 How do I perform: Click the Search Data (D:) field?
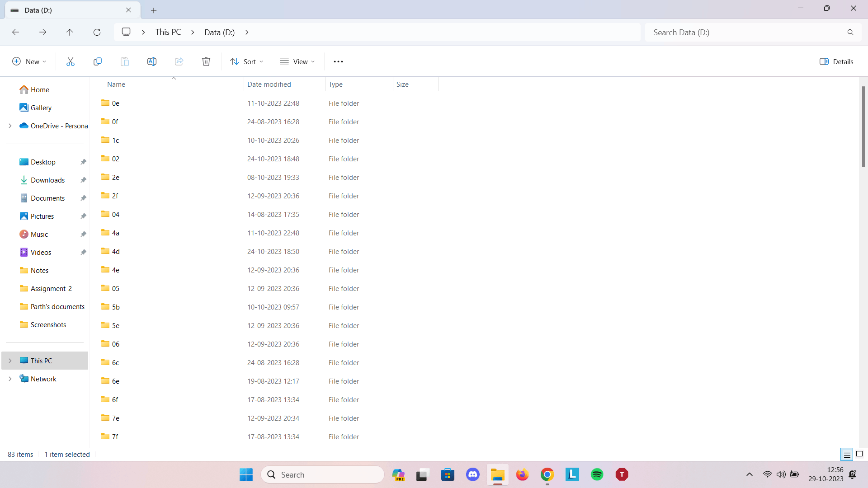coord(746,32)
